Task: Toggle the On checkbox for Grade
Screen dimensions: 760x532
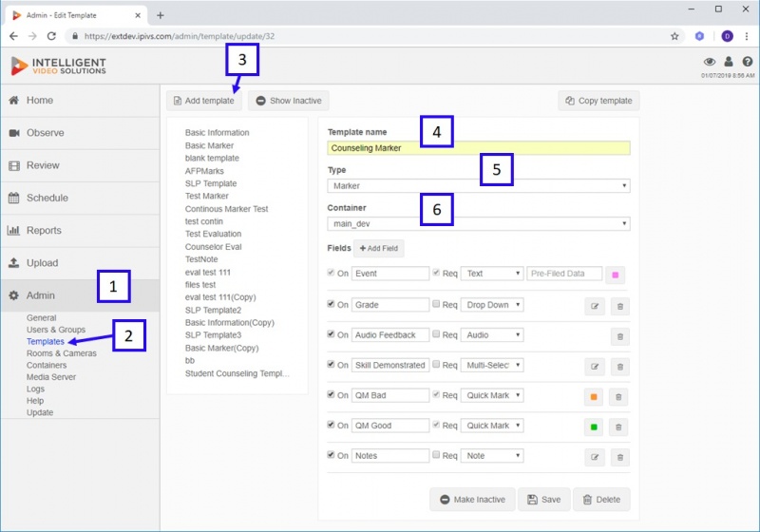Action: point(331,304)
